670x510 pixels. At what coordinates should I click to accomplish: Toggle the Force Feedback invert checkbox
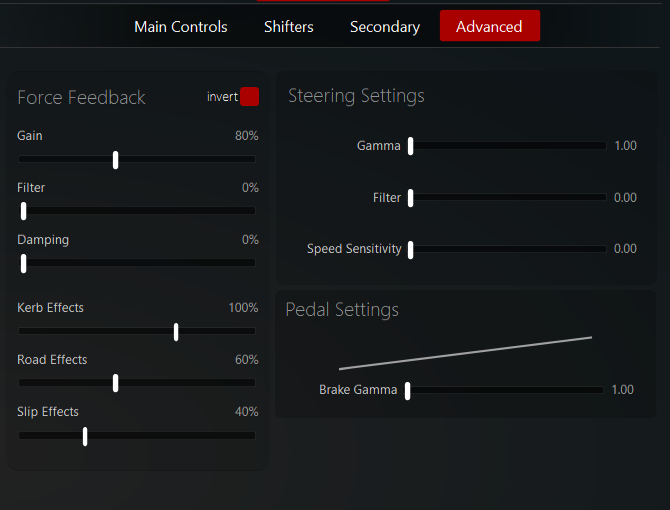click(249, 97)
